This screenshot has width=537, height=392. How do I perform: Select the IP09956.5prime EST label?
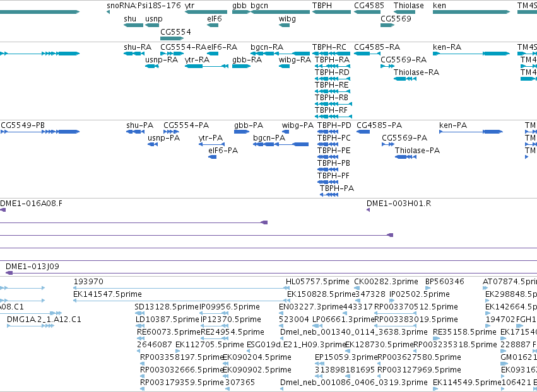pyautogui.click(x=230, y=307)
